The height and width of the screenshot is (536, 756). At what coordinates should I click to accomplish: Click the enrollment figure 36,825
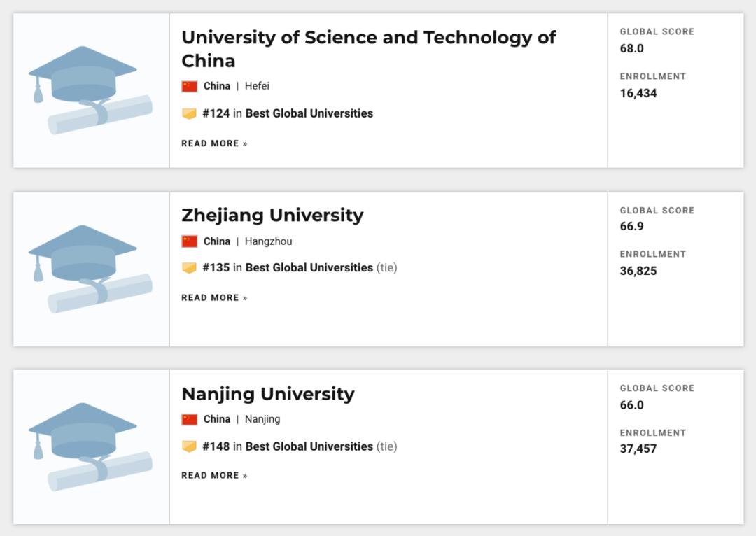[x=638, y=271]
